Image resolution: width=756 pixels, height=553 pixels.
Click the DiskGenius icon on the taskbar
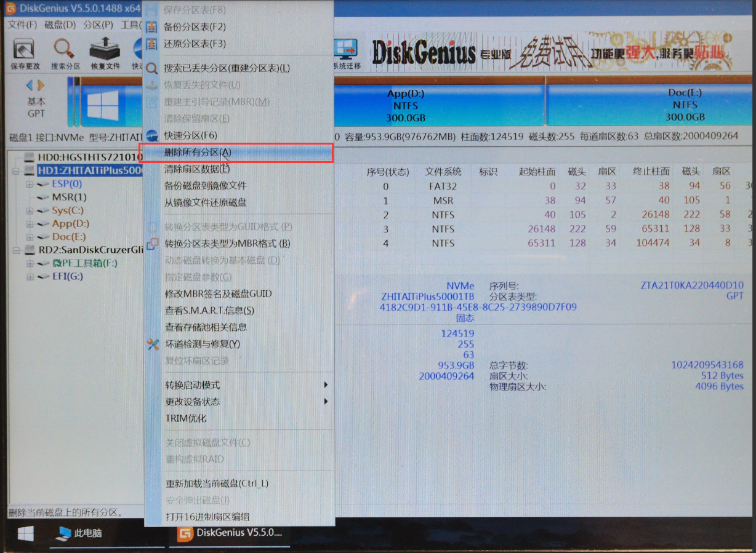click(x=184, y=533)
